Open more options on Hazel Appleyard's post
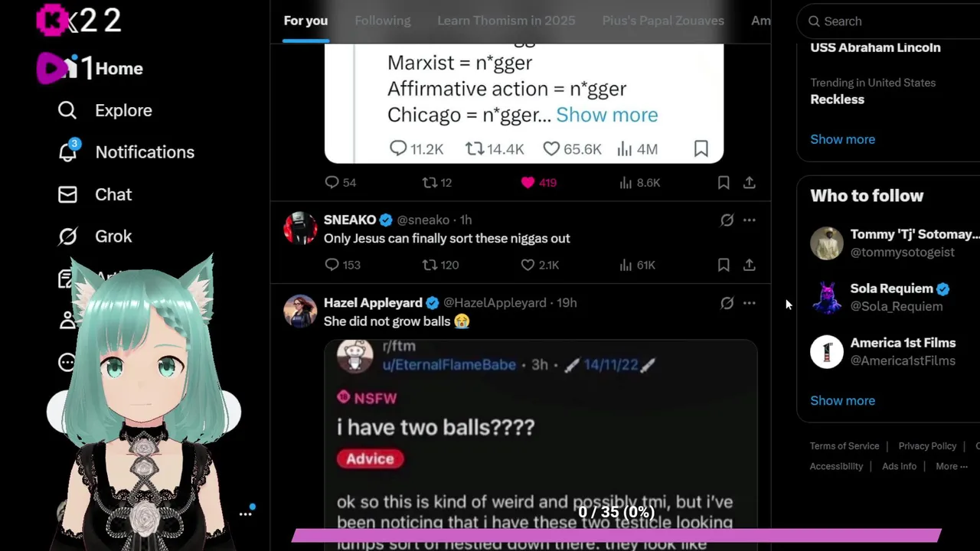Image resolution: width=980 pixels, height=551 pixels. pyautogui.click(x=750, y=303)
